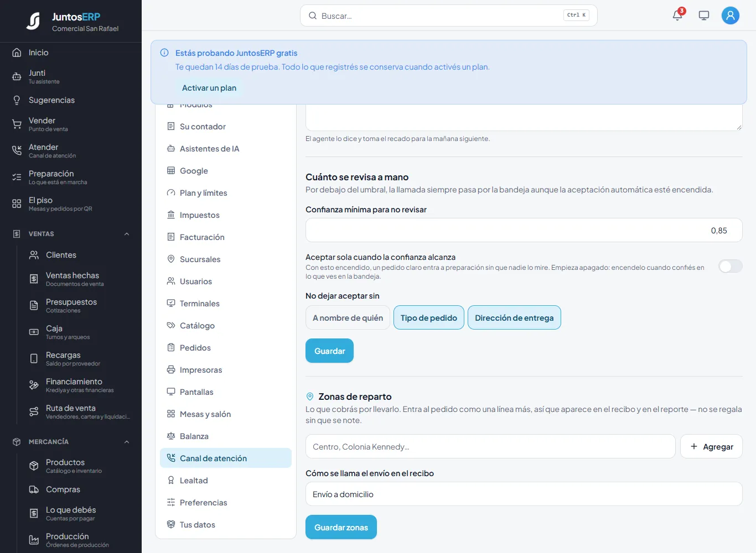The height and width of the screenshot is (553, 756).
Task: Click the Buscar search field
Action: pos(449,15)
